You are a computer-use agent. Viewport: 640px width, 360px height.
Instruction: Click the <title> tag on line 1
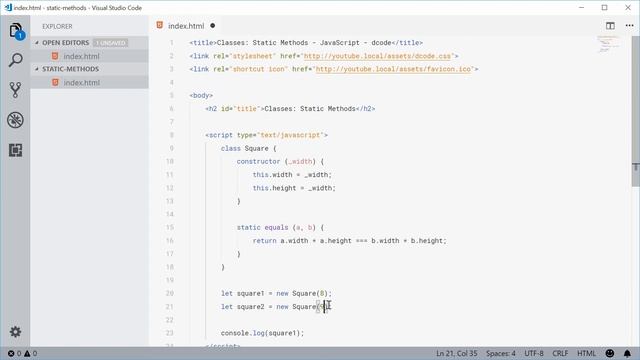(306, 43)
